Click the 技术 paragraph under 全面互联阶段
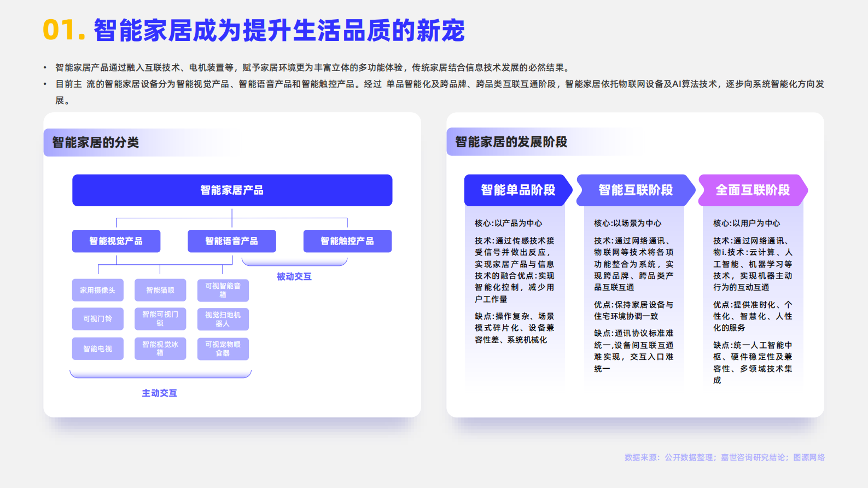The height and width of the screenshot is (488, 868). [753, 264]
